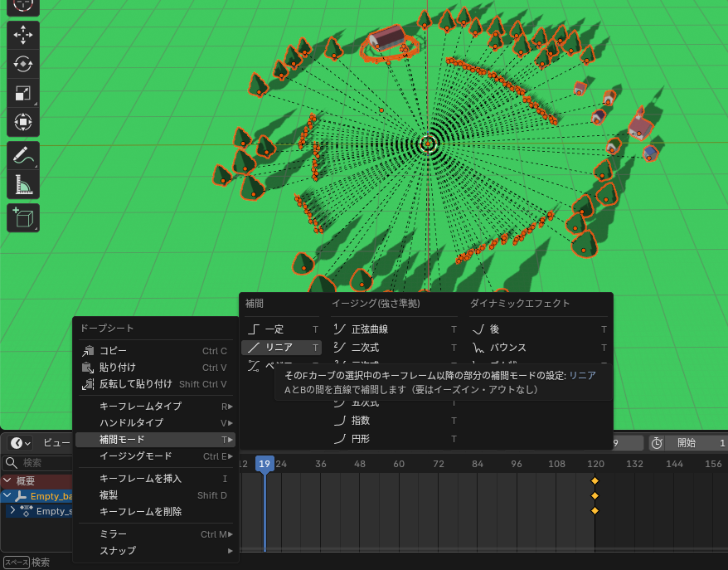Select the Transform tool
Image resolution: width=728 pixels, height=570 pixels.
click(23, 123)
